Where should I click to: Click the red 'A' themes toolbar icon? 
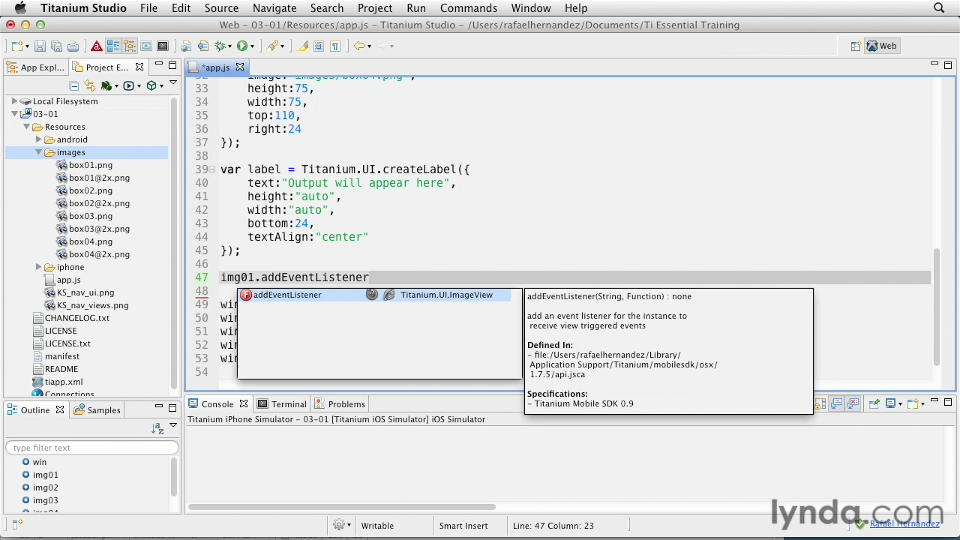point(96,46)
